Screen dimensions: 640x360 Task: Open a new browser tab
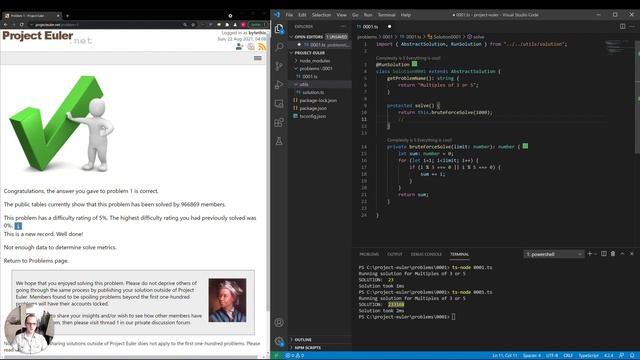pyautogui.click(x=67, y=16)
